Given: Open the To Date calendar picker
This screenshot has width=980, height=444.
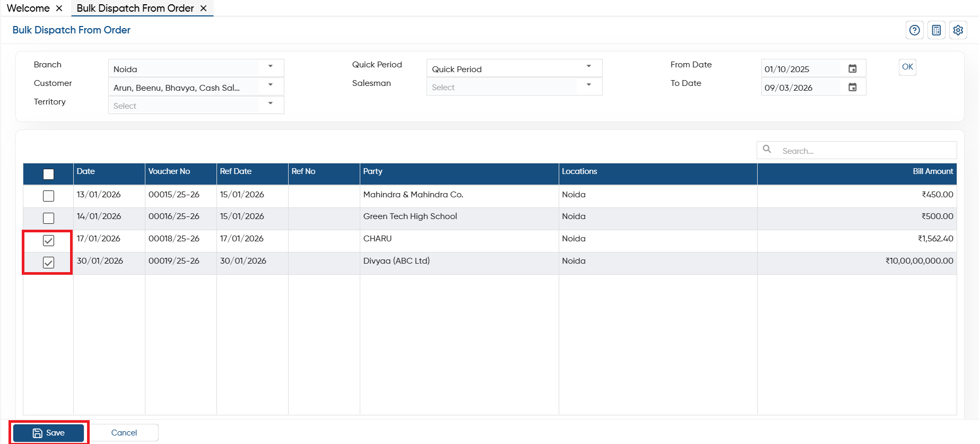Looking at the screenshot, I should pyautogui.click(x=852, y=87).
